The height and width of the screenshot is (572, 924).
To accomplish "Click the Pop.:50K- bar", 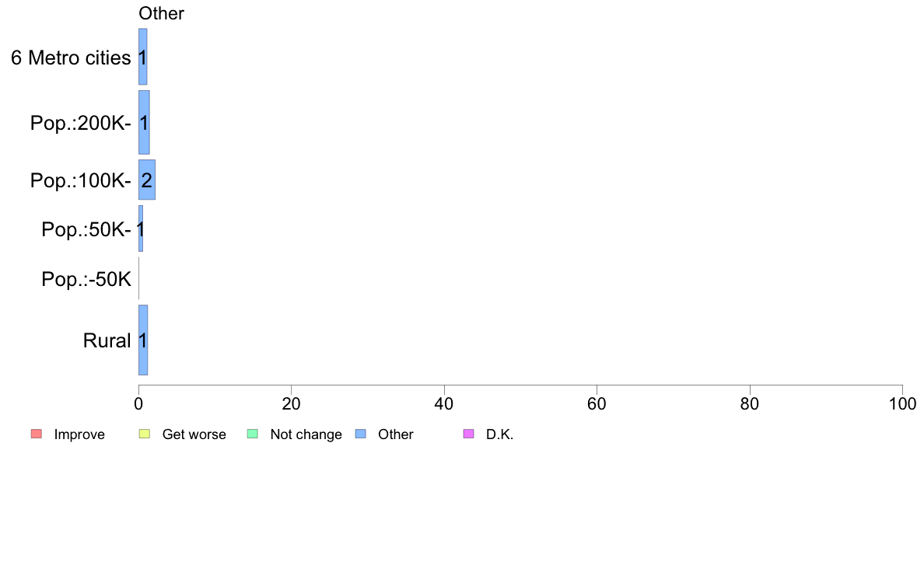I will 141,228.
